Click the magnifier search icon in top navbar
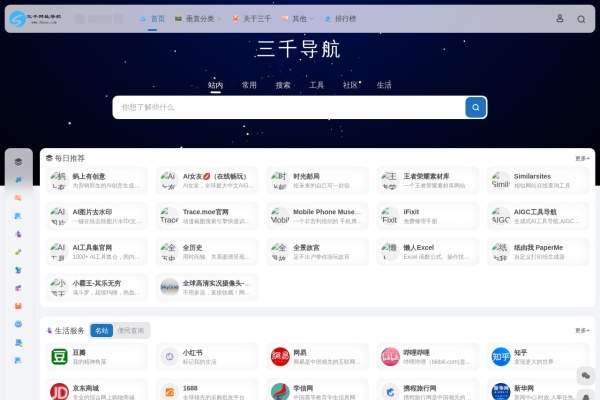 [x=581, y=19]
